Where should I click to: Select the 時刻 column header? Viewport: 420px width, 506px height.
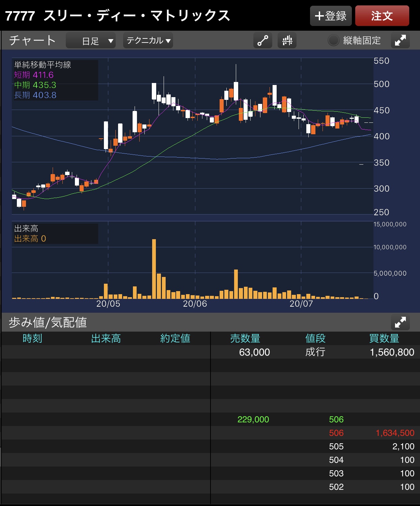[32, 338]
